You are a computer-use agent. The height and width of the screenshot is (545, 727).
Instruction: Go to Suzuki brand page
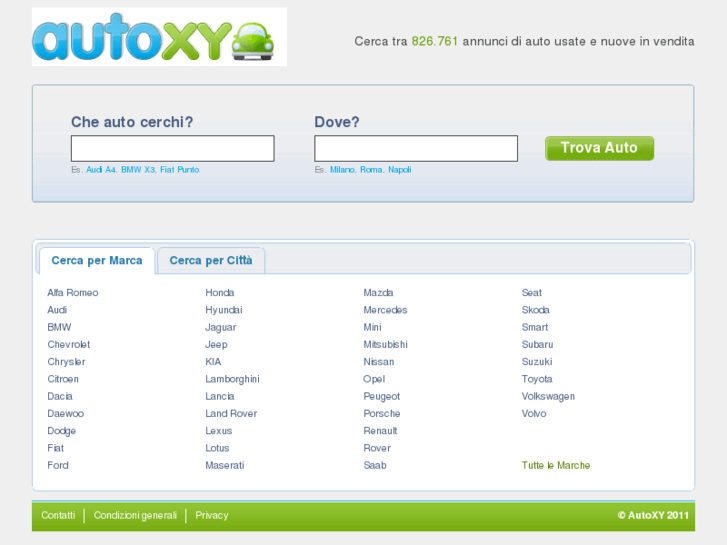point(537,362)
